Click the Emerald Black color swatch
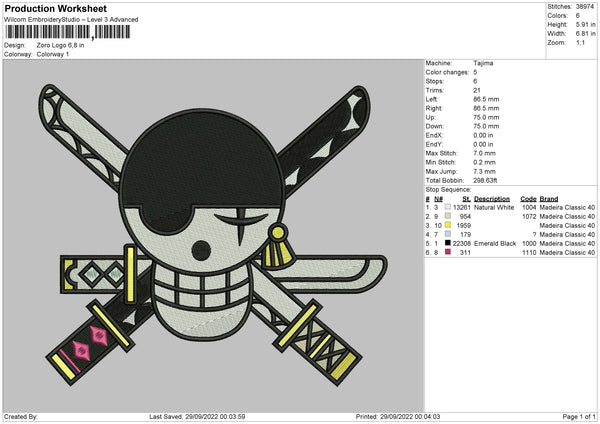This screenshot has height=424, width=600. 448,243
